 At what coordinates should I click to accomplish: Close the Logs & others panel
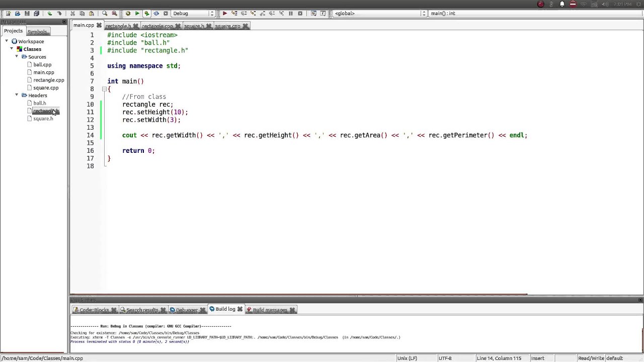640,300
